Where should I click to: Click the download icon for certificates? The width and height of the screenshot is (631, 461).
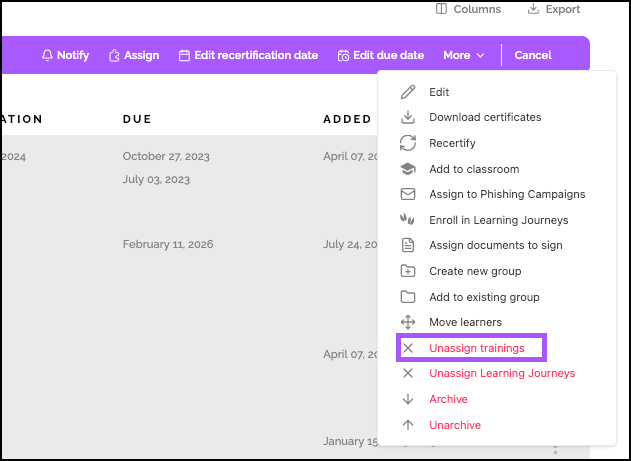point(407,117)
